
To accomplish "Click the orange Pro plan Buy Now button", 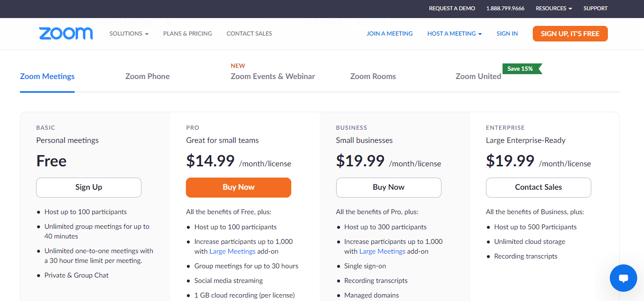I will pos(239,187).
